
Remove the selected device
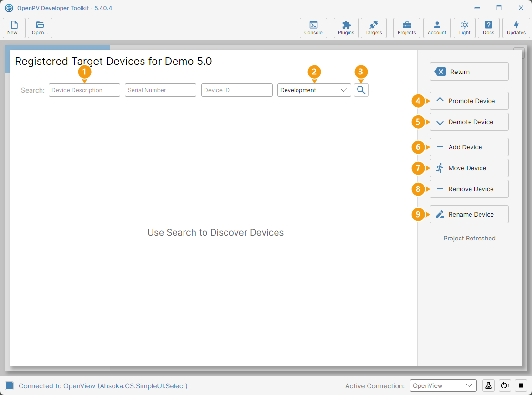coord(469,189)
